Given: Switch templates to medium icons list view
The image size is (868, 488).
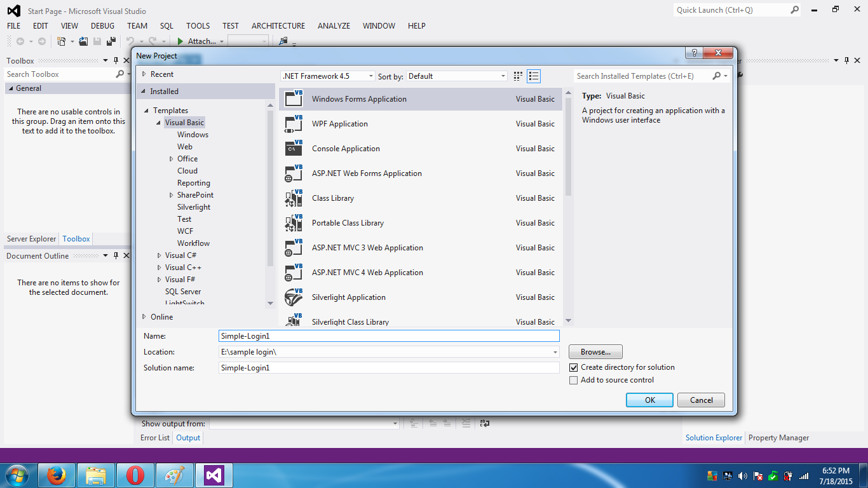Looking at the screenshot, I should [534, 76].
